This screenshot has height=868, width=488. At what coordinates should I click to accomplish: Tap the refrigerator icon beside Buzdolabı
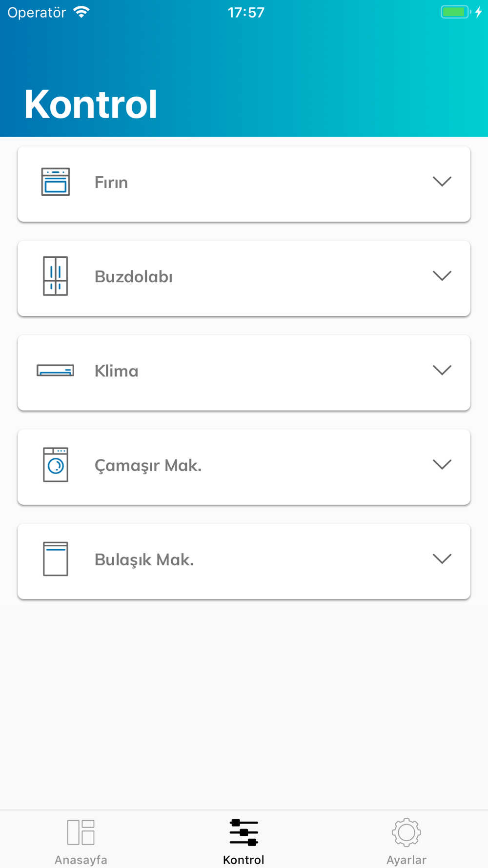(x=56, y=276)
